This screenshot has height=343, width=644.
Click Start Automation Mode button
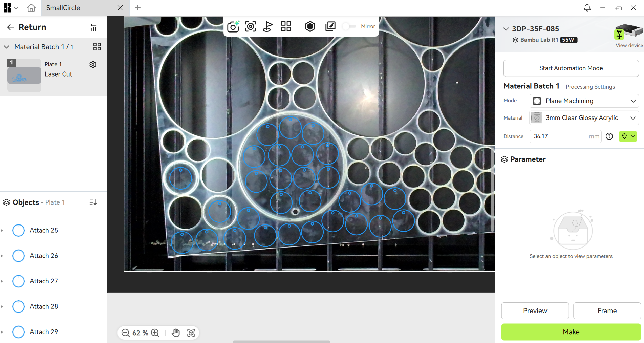[x=571, y=68]
